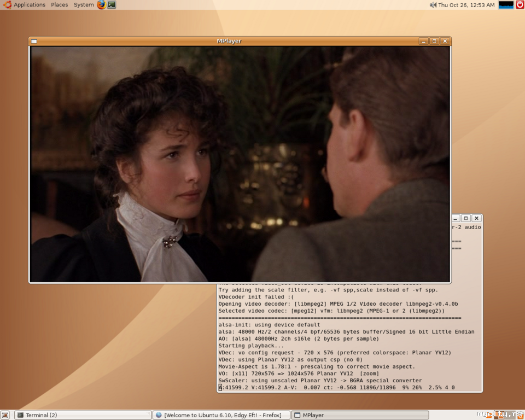The height and width of the screenshot is (420, 525).
Task: Select the MPlayer taskbar button
Action: click(360, 415)
